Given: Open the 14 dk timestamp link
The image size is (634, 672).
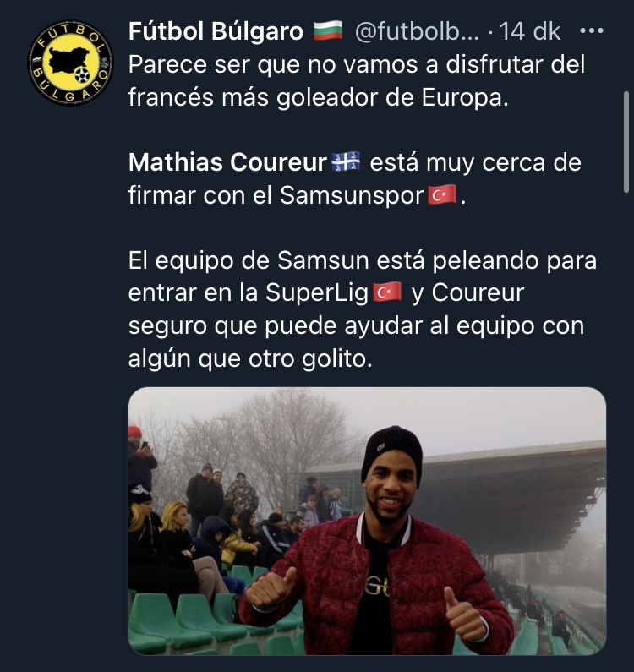Looking at the screenshot, I should (530, 31).
